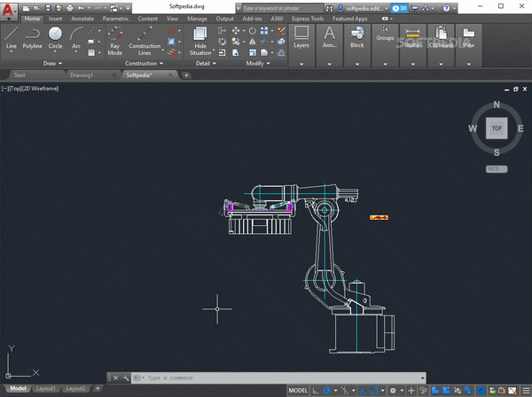This screenshot has height=397, width=532.
Task: Select the Line drawing tool
Action: coord(12,38)
